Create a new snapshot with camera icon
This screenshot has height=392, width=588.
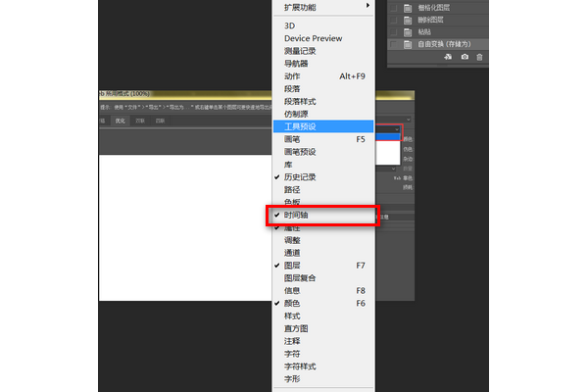coord(465,57)
